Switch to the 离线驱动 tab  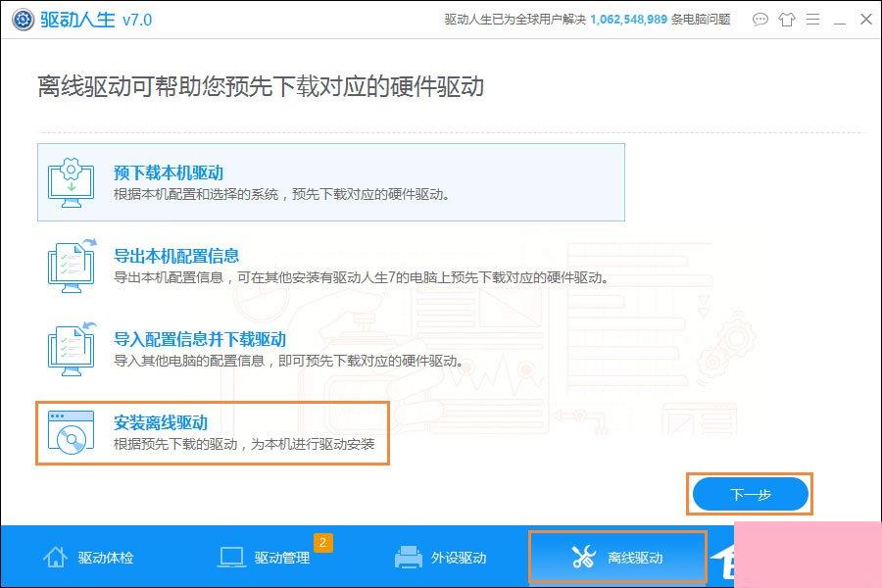tap(617, 557)
